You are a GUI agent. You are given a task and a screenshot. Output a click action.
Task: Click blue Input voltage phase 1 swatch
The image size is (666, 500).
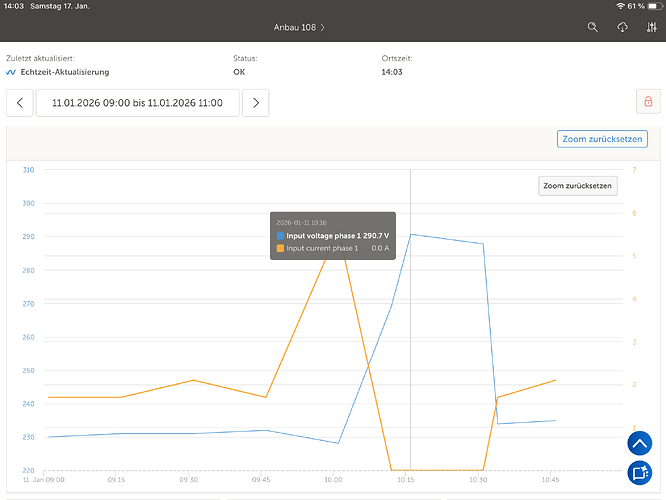click(281, 235)
